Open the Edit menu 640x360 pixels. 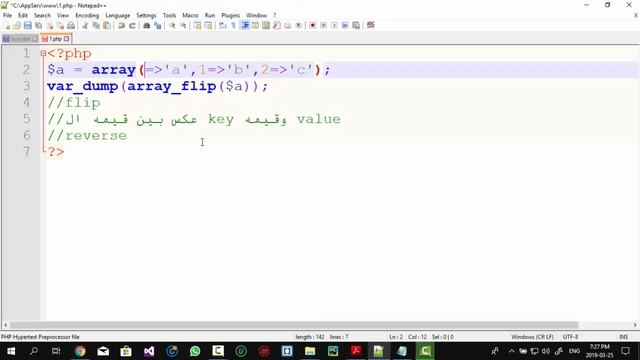click(x=23, y=15)
